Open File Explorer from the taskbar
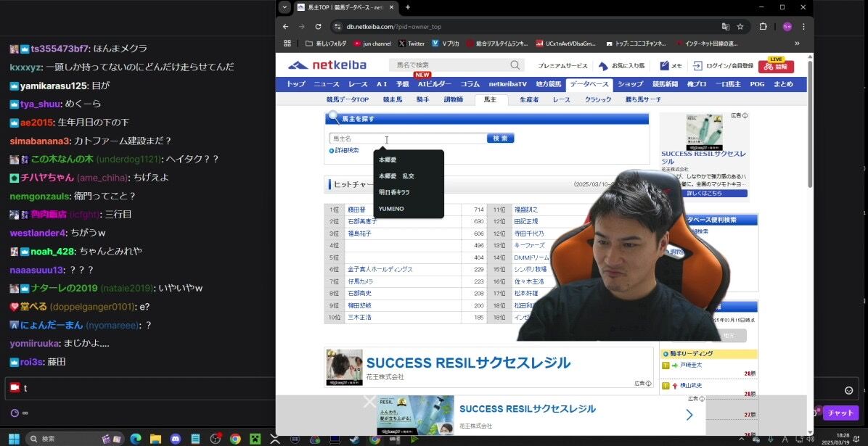Image resolution: width=868 pixels, height=446 pixels. coord(155,439)
